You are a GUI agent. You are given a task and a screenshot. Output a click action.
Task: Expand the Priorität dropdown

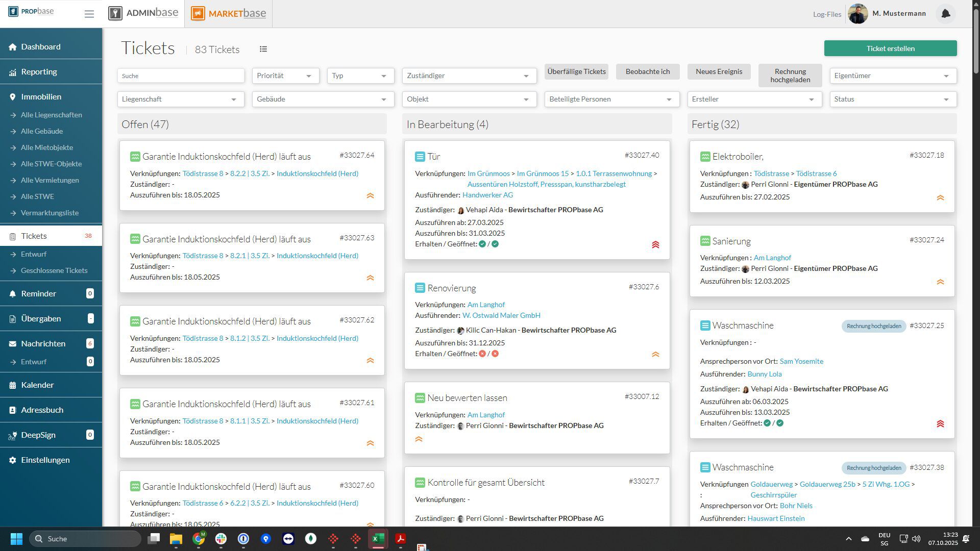[x=285, y=76]
